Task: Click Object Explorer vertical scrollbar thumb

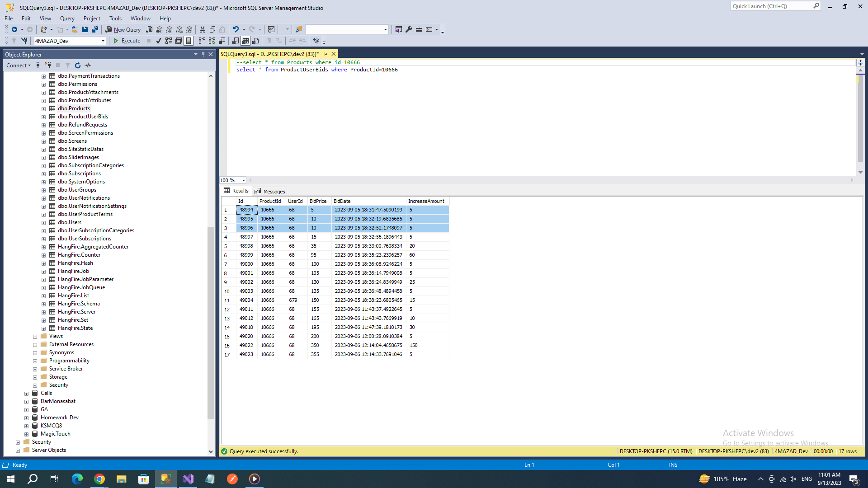Action: click(x=211, y=323)
